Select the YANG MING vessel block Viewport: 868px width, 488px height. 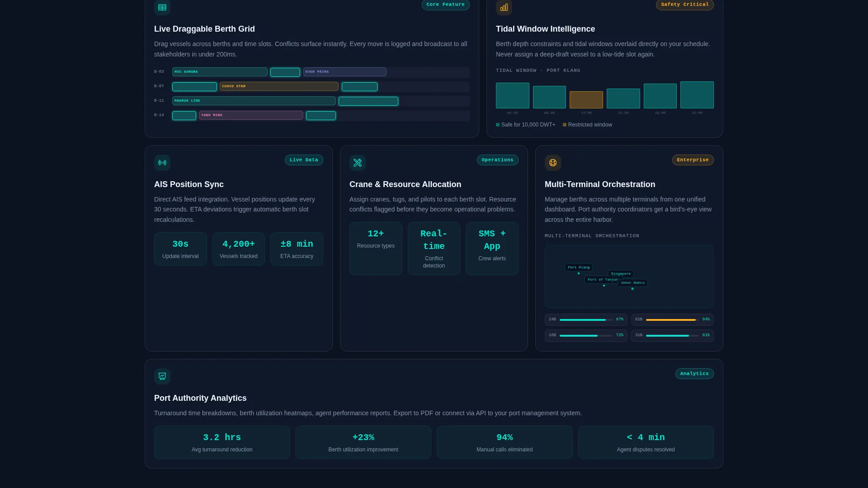pos(251,115)
